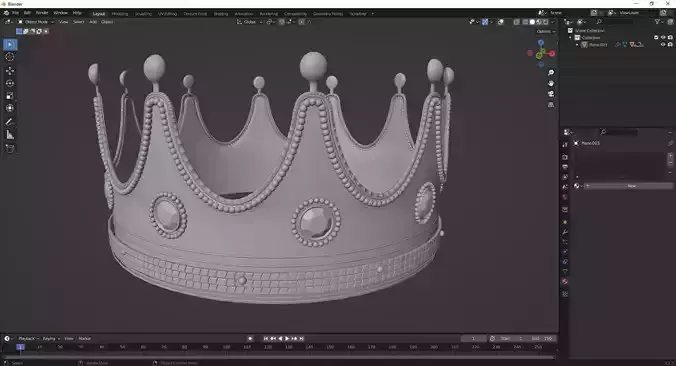The width and height of the screenshot is (676, 366).
Task: Open the Texture properties tab icon
Action: tap(565, 294)
